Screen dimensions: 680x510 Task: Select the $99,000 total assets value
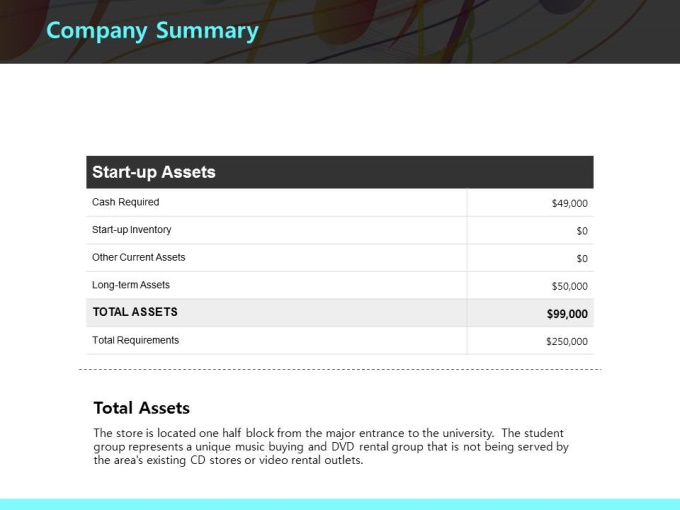click(567, 314)
